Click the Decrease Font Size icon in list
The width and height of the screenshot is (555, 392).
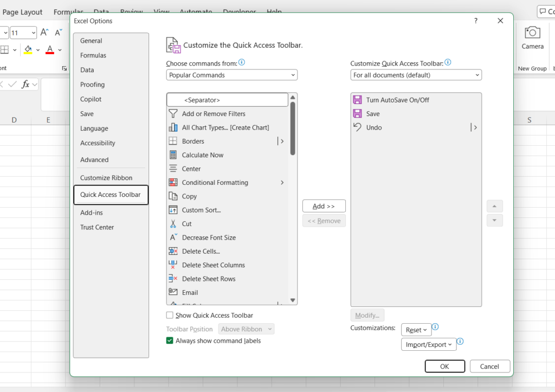(x=173, y=237)
